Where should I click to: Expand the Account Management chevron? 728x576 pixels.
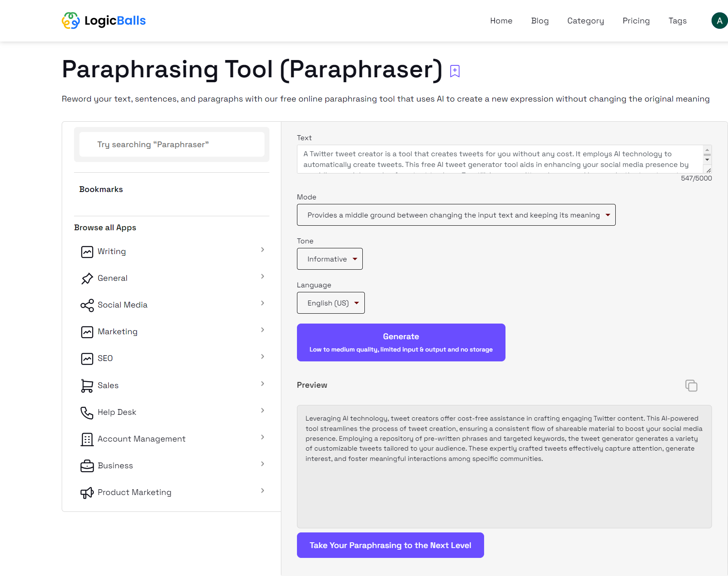[262, 437]
